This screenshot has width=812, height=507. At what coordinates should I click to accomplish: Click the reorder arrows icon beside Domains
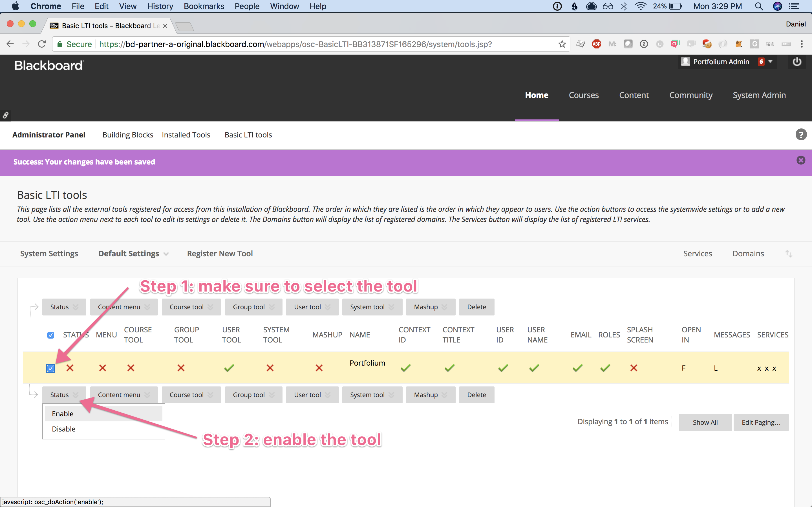point(789,254)
